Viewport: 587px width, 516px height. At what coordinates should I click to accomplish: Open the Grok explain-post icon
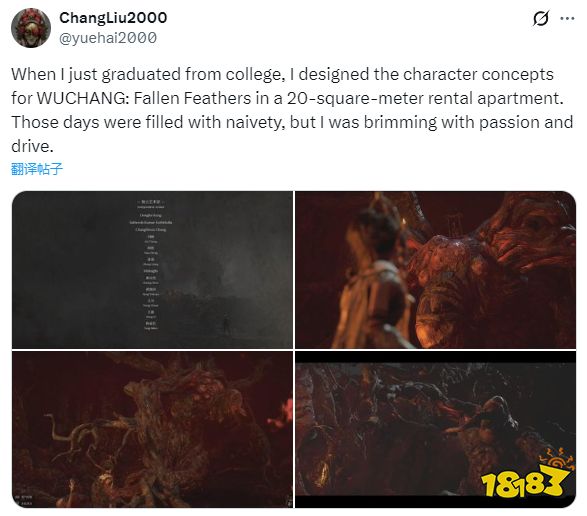[541, 18]
